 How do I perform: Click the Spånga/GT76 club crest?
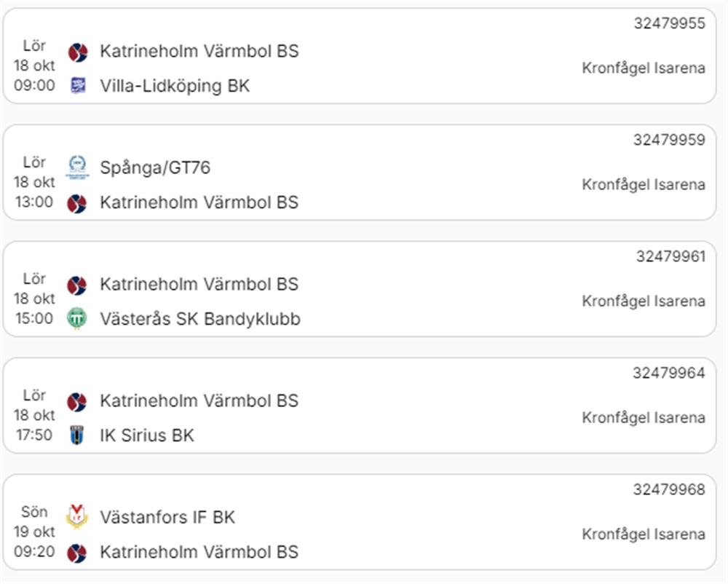tap(77, 167)
